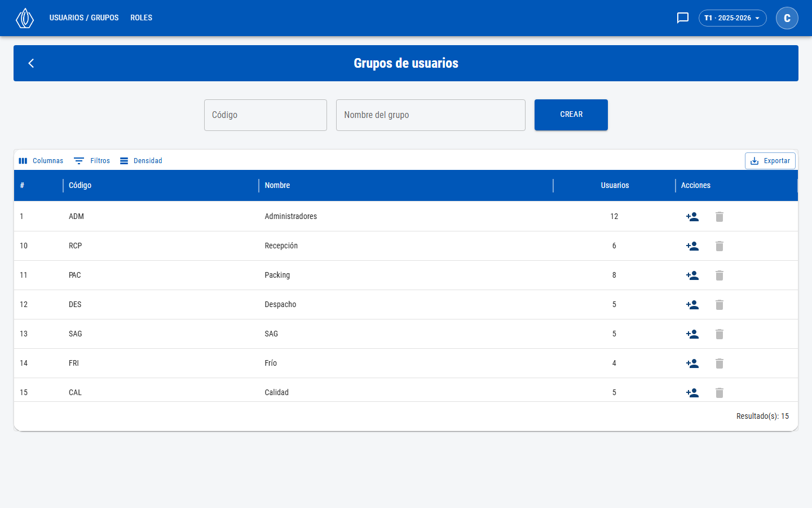The image size is (812, 508).
Task: Sort by Código column header
Action: 161,185
